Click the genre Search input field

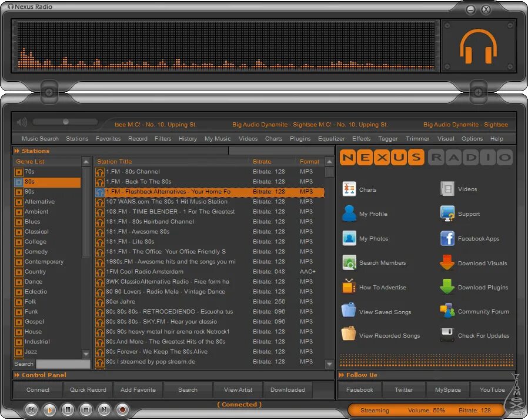coord(64,364)
